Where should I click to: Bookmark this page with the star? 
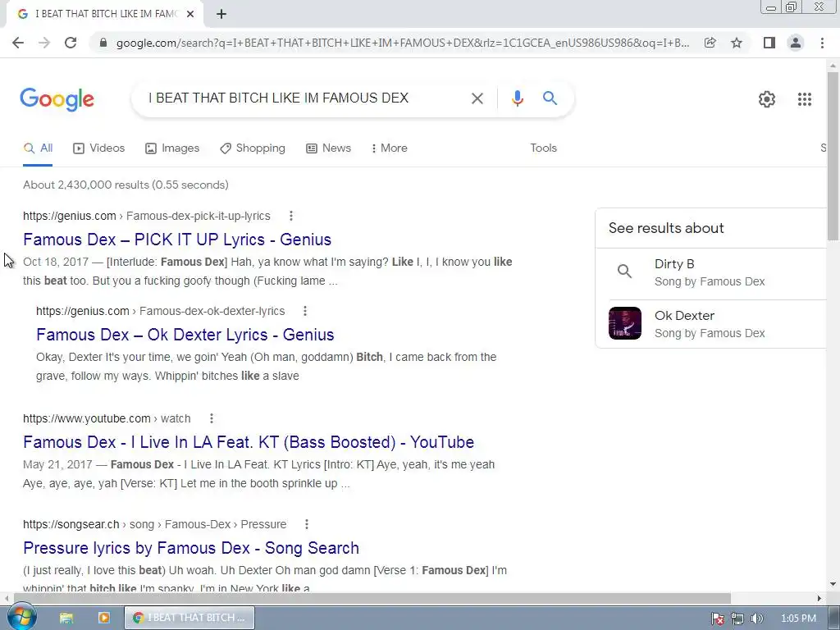pyautogui.click(x=737, y=43)
